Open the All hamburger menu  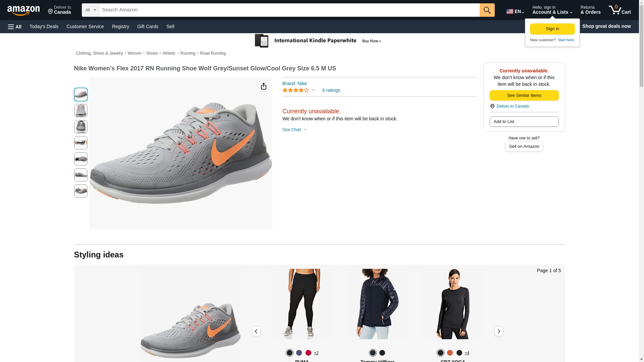point(15,26)
